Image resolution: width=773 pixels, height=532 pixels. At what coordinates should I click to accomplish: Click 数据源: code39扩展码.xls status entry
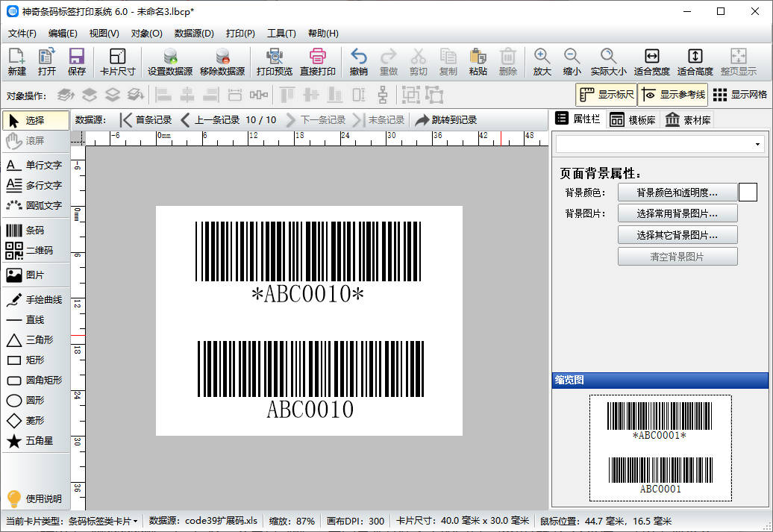coord(203,521)
